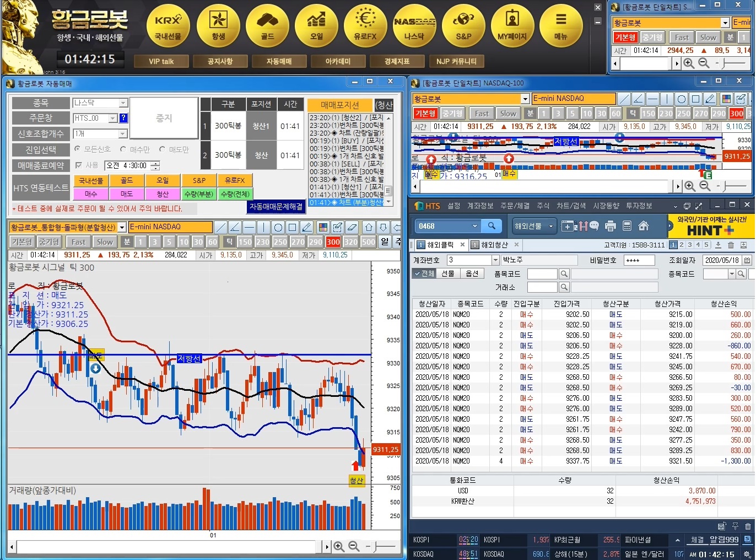The image size is (756, 560).
Task: Open the 주문창 HTS_00 dropdown
Action: (x=113, y=118)
